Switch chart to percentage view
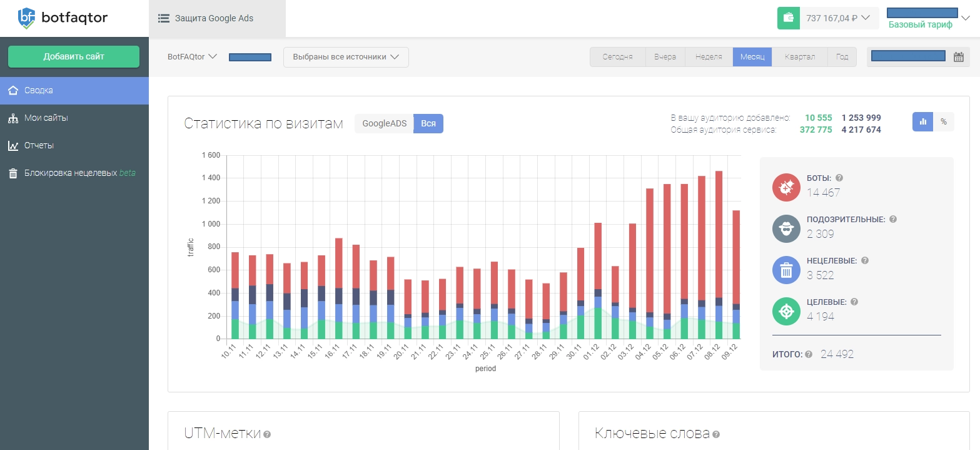The image size is (980, 450). click(x=944, y=122)
